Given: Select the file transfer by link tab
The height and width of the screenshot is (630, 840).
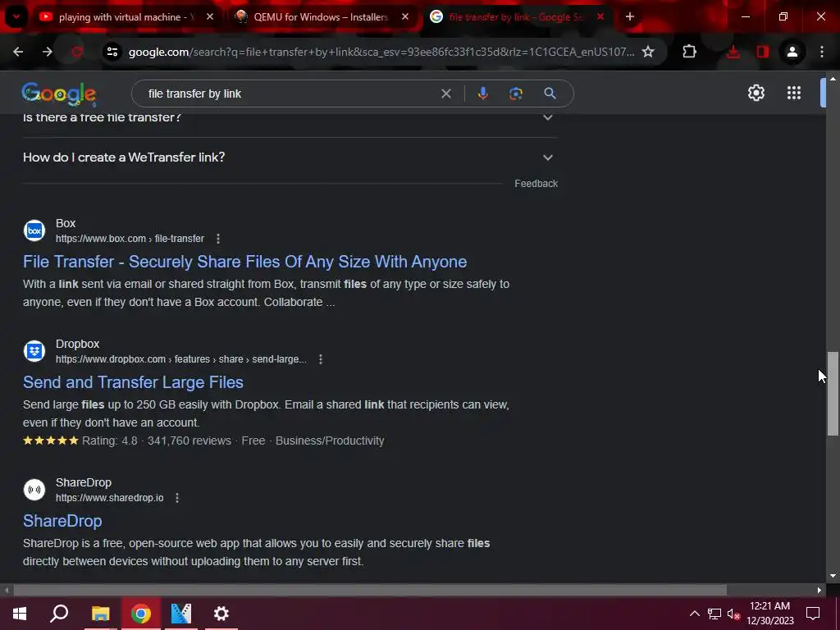Looking at the screenshot, I should coord(516,17).
